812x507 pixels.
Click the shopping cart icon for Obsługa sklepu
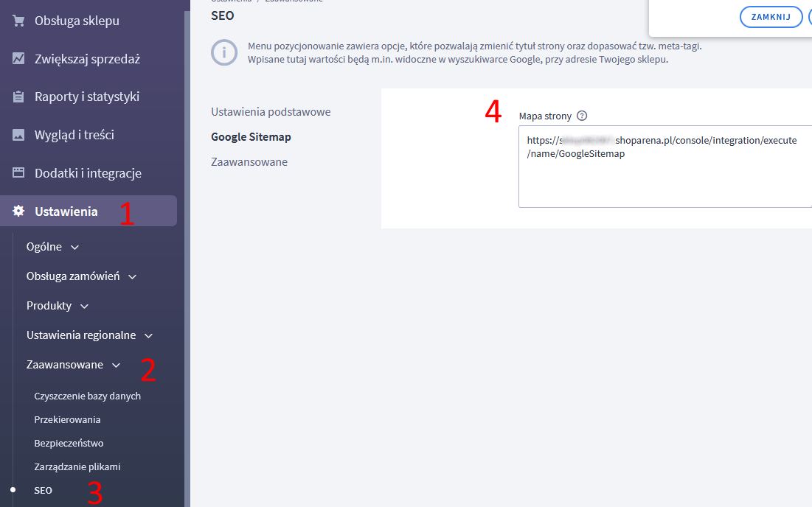[x=18, y=21]
